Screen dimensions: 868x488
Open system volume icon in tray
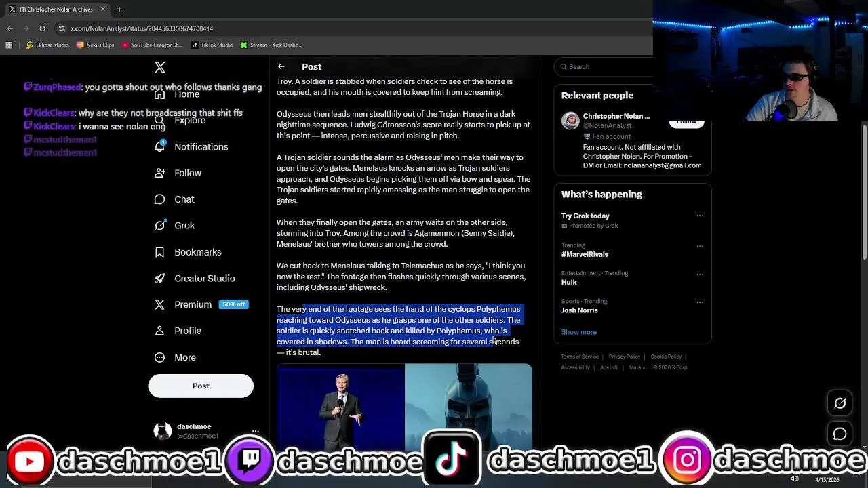[795, 479]
